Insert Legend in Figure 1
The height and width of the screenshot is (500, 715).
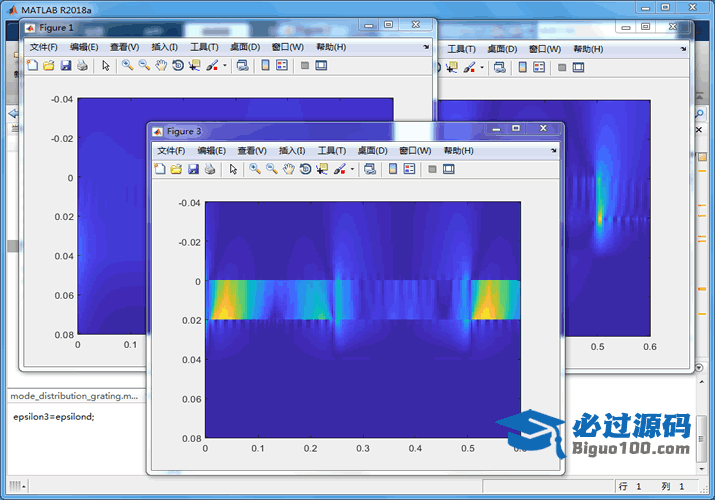coord(282,66)
